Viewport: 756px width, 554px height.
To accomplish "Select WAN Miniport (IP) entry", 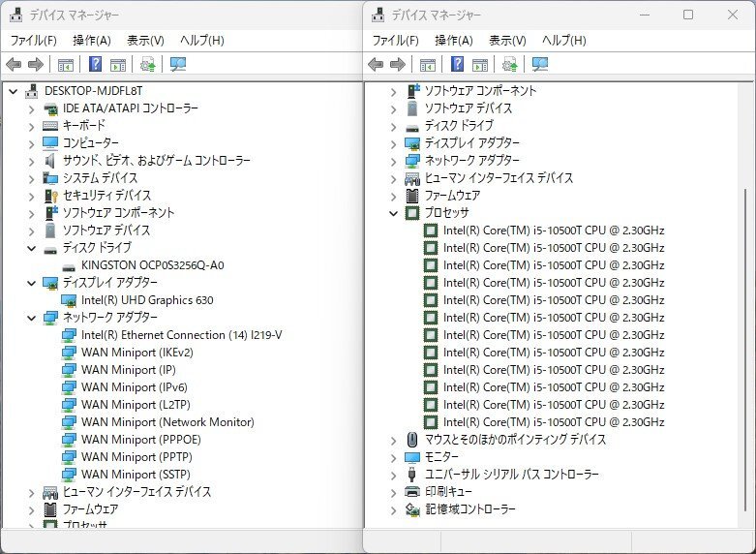I will point(128,370).
